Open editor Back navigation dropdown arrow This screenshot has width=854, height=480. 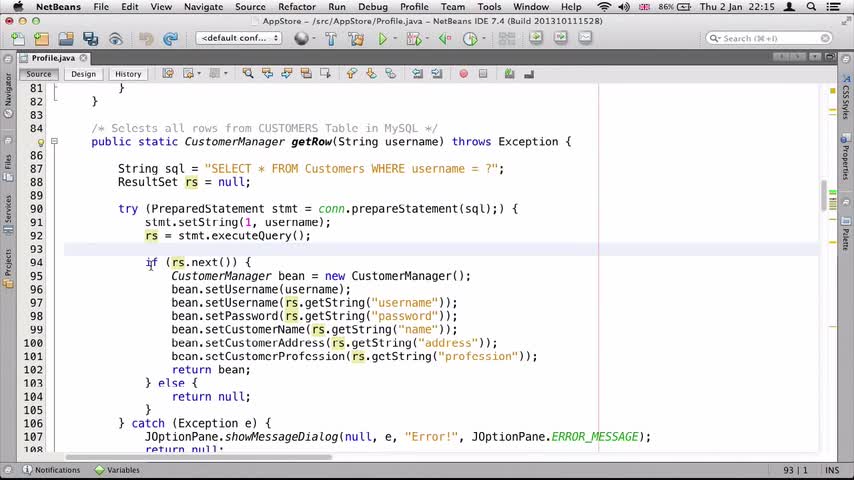pos(199,74)
